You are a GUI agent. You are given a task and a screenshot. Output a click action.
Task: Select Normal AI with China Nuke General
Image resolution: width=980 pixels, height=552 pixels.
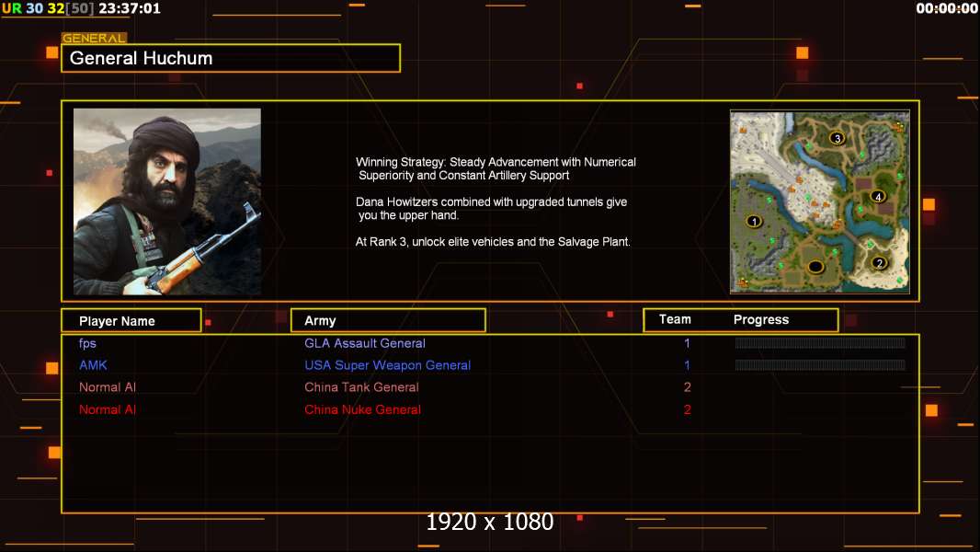(x=108, y=409)
